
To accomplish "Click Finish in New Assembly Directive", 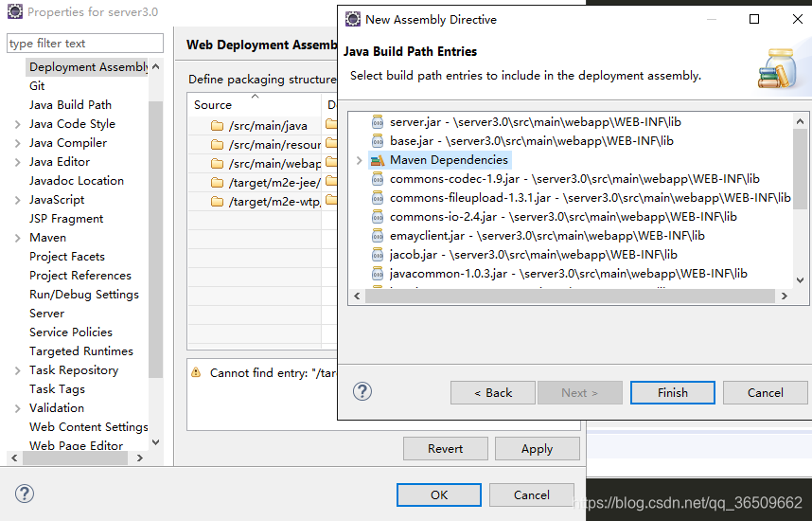I will [673, 392].
